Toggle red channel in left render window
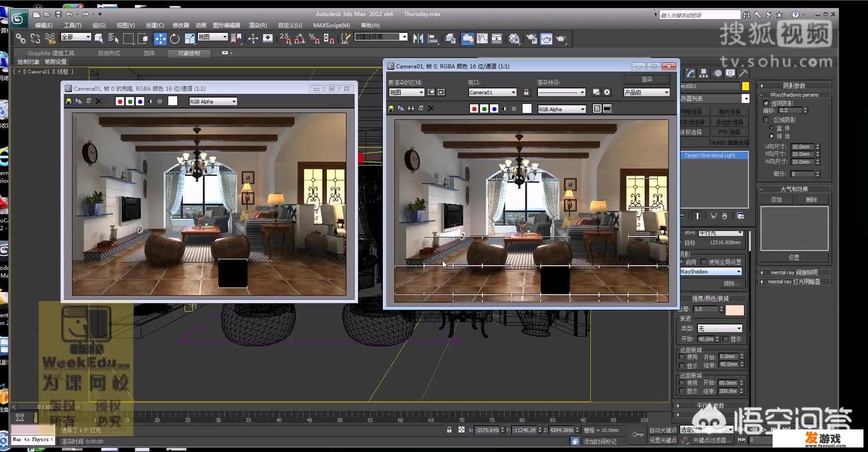 tap(120, 101)
